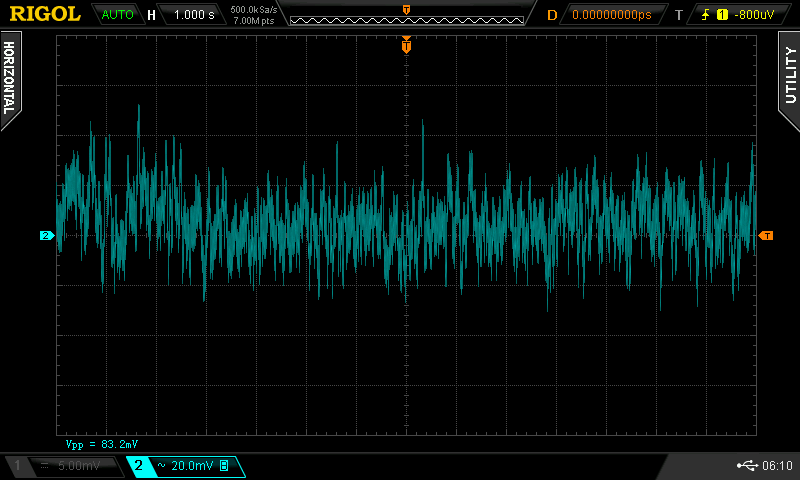Image resolution: width=800 pixels, height=480 pixels.
Task: Click the T trigger label in header
Action: point(679,15)
